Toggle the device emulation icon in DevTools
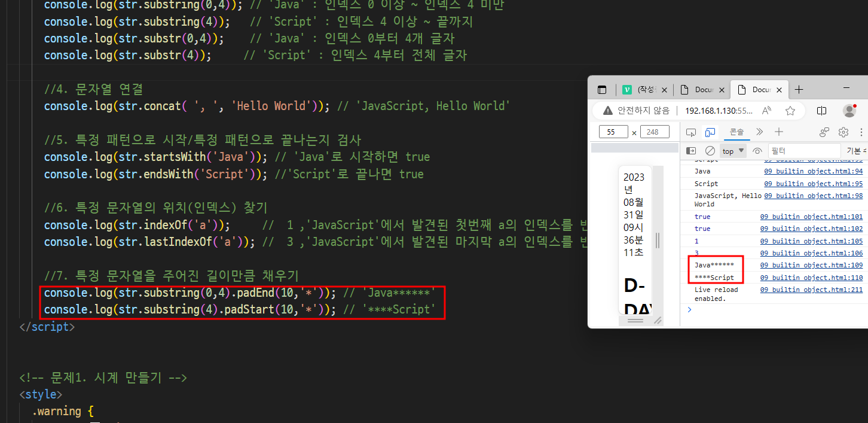Screen dimensions: 868x423 tap(710, 132)
